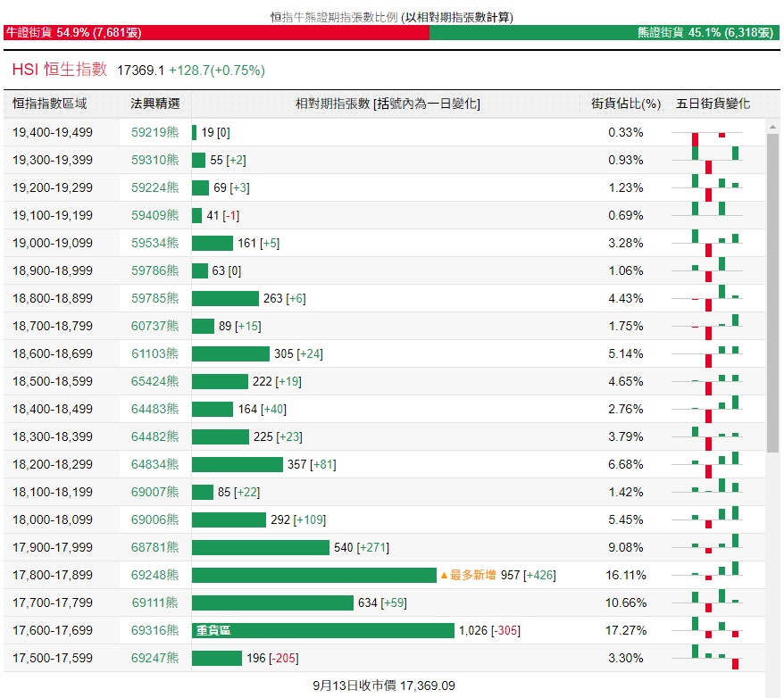Screen dimensions: 784x698
Task: Click the 69248熊 link in 17,800-17,899 row
Action: coord(154,575)
